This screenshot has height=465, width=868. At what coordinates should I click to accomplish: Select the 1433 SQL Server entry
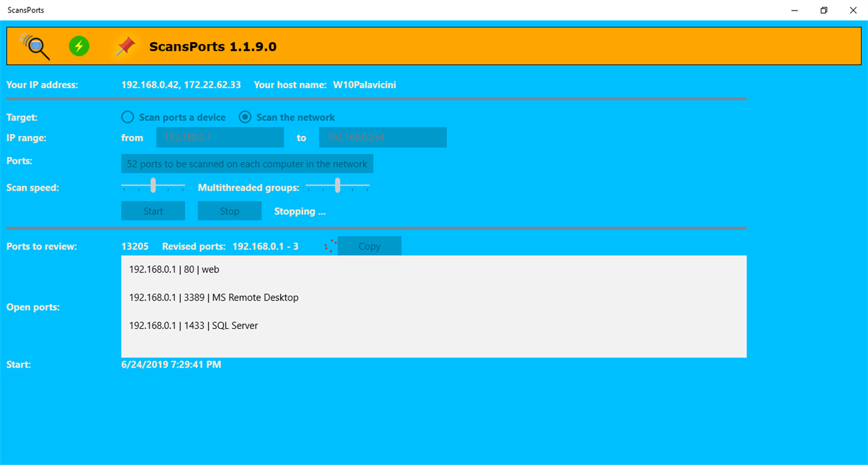pyautogui.click(x=193, y=325)
